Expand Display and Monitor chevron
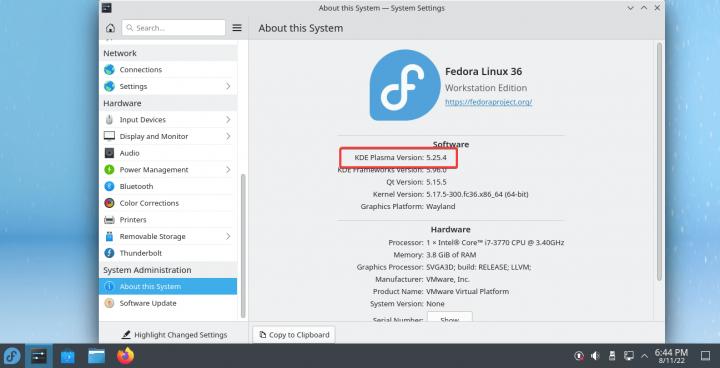The height and width of the screenshot is (368, 720). point(228,136)
